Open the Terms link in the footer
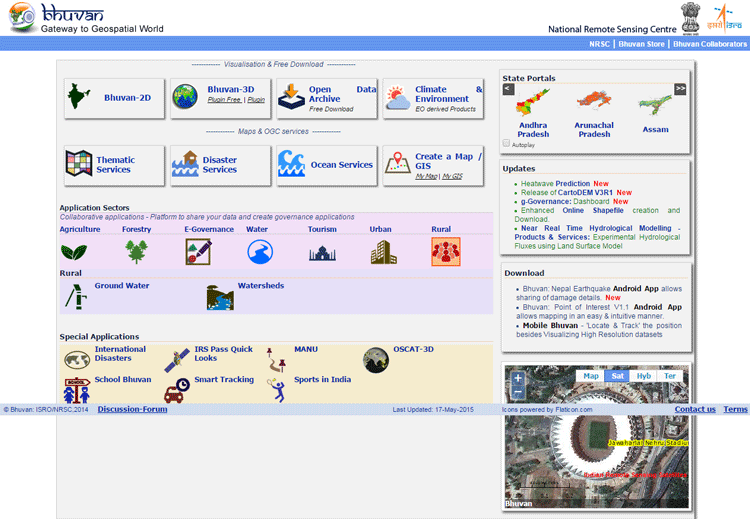 tap(735, 409)
